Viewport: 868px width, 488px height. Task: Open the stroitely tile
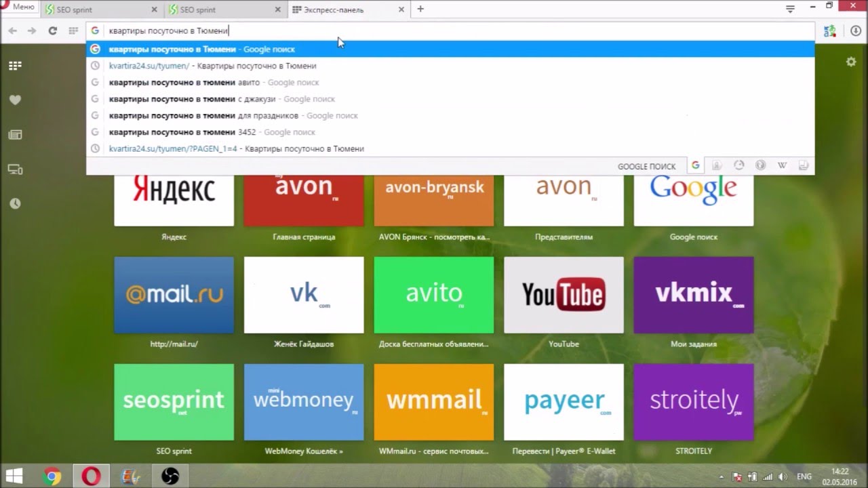(x=694, y=402)
